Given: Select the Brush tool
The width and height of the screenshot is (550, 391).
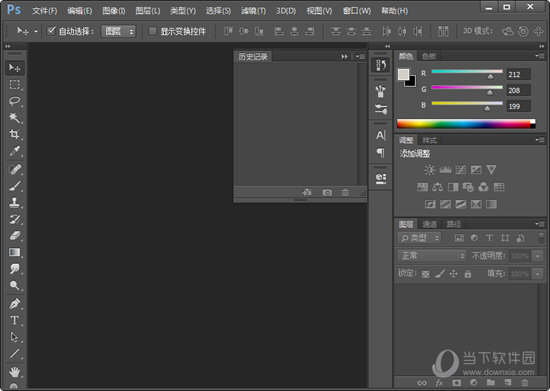Looking at the screenshot, I should (x=14, y=186).
